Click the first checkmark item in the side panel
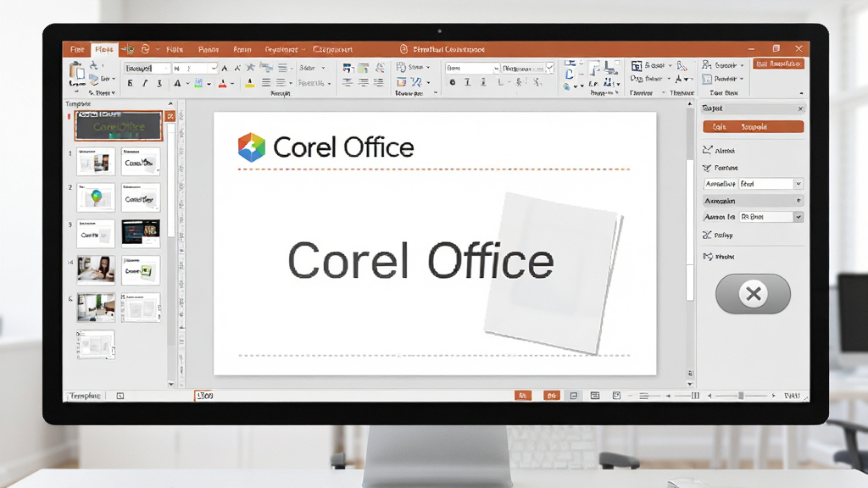The height and width of the screenshot is (488, 868). pos(719,150)
